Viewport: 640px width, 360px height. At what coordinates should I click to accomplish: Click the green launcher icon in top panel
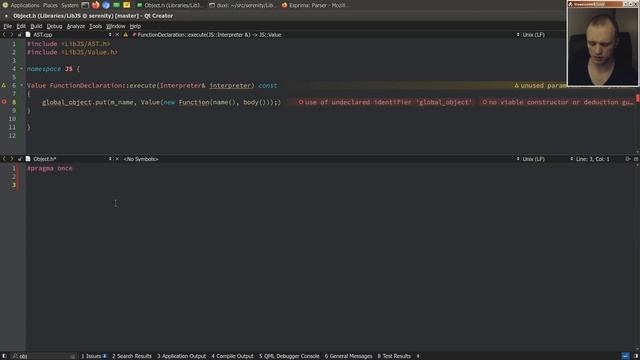tap(116, 5)
